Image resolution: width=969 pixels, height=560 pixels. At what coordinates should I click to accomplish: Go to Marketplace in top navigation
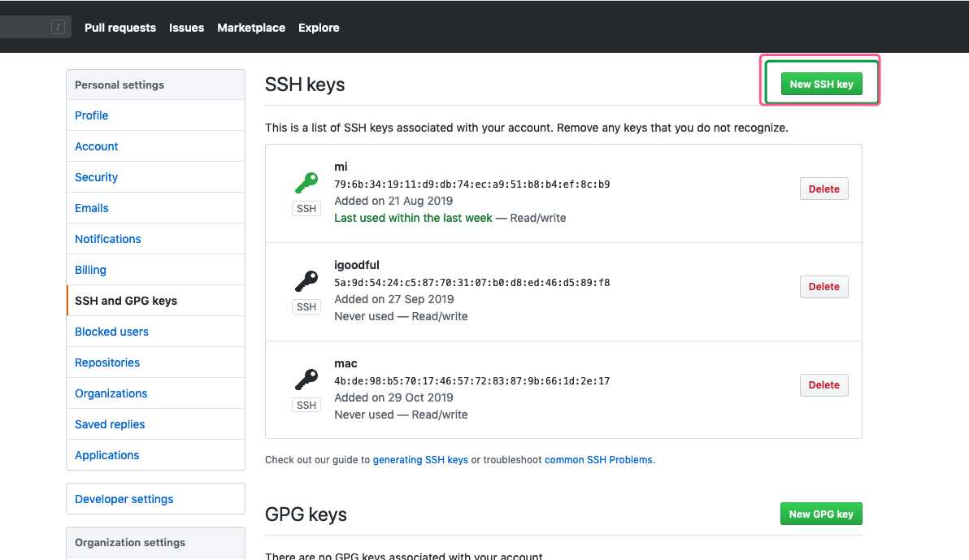[x=251, y=28]
